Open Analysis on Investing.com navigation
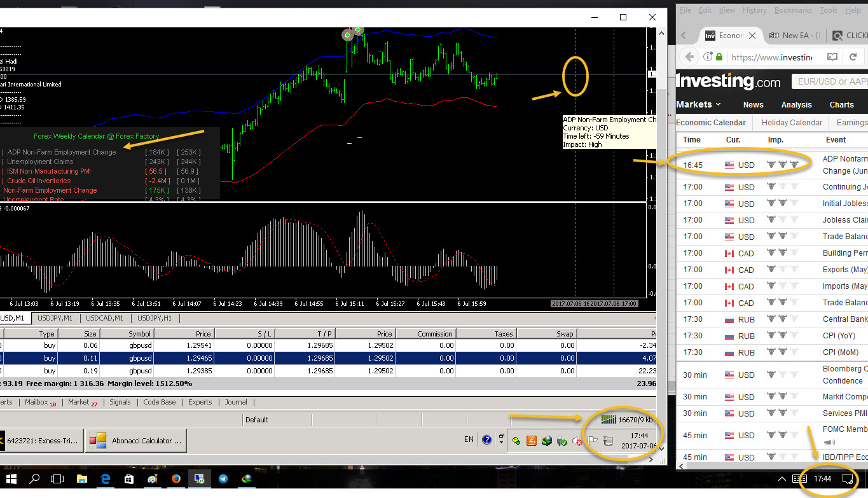 (x=796, y=105)
